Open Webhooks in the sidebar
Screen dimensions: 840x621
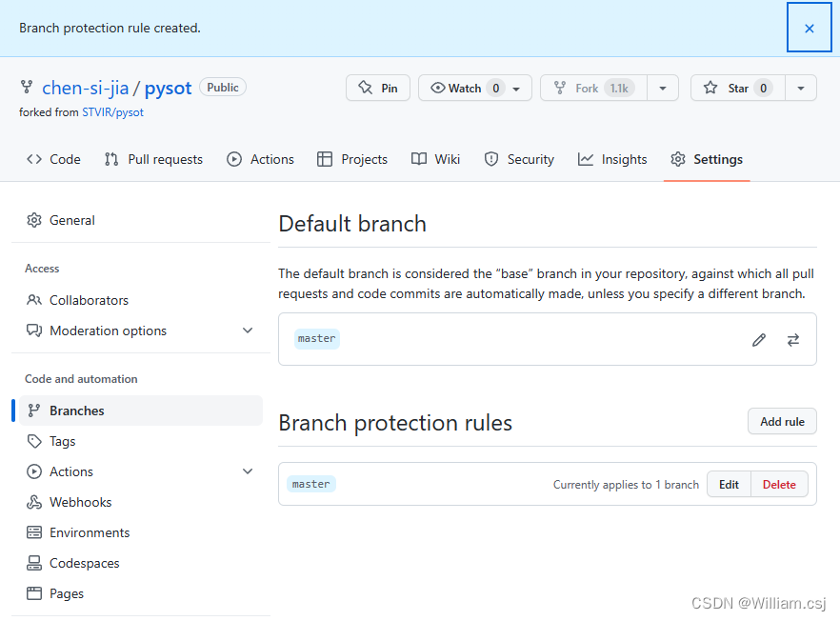tap(141, 502)
